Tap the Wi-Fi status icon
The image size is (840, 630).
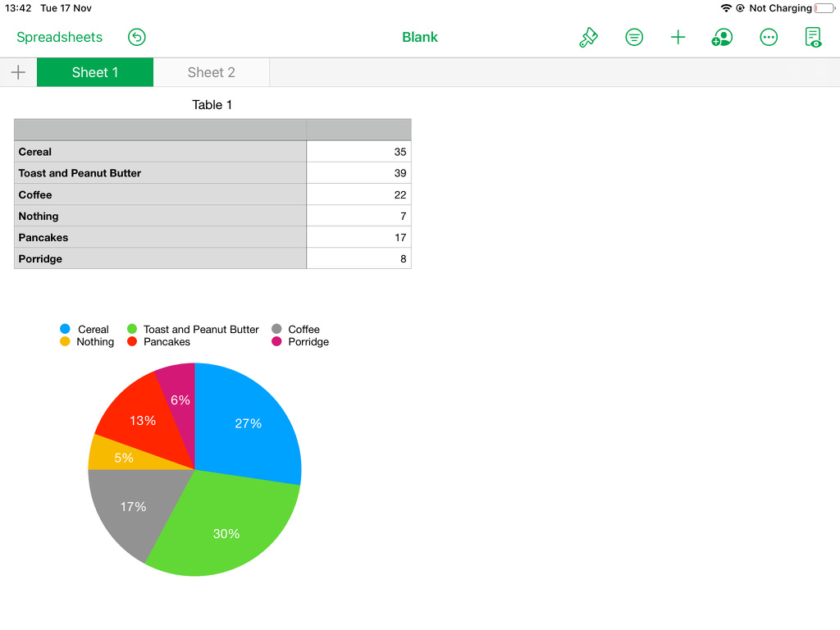click(x=726, y=8)
